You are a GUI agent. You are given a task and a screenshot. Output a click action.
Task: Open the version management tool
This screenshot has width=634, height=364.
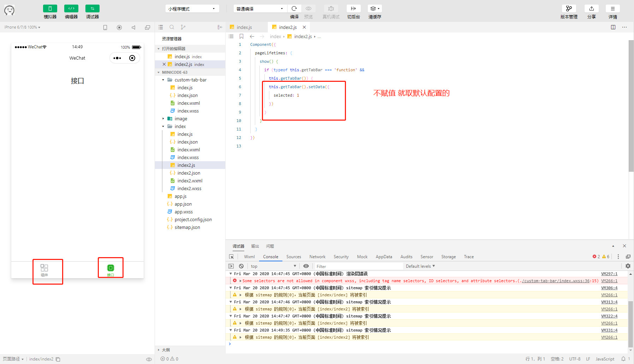569,8
